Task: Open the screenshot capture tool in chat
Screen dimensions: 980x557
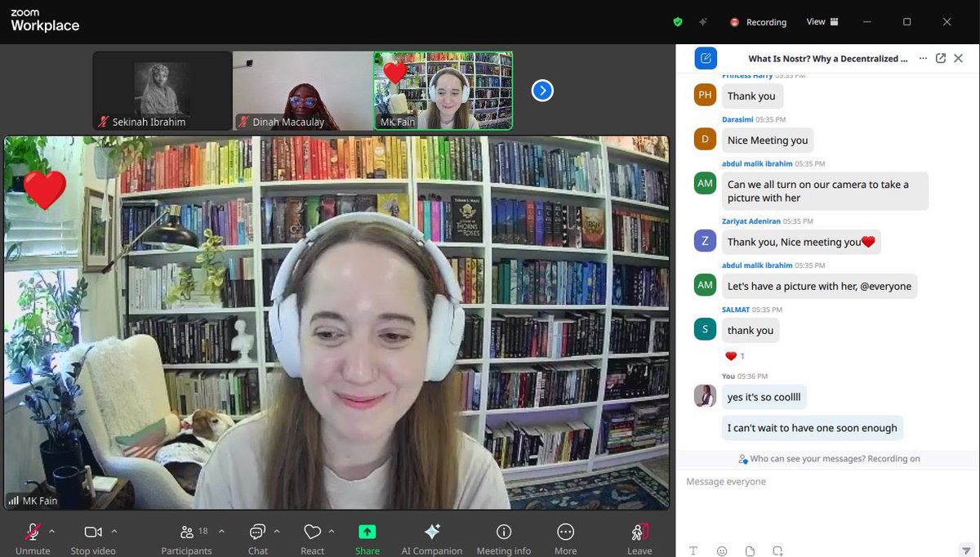Action: click(778, 550)
